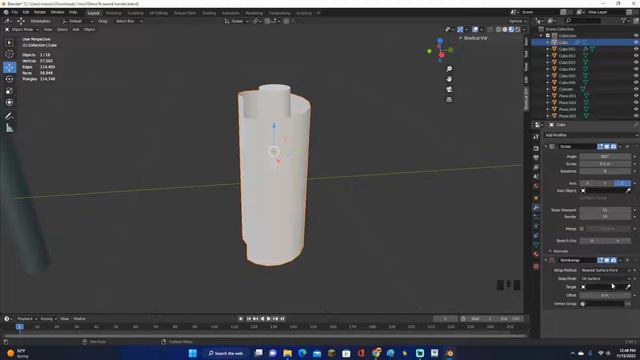
Task: Click the timeline Keying button
Action: pyautogui.click(x=48, y=319)
